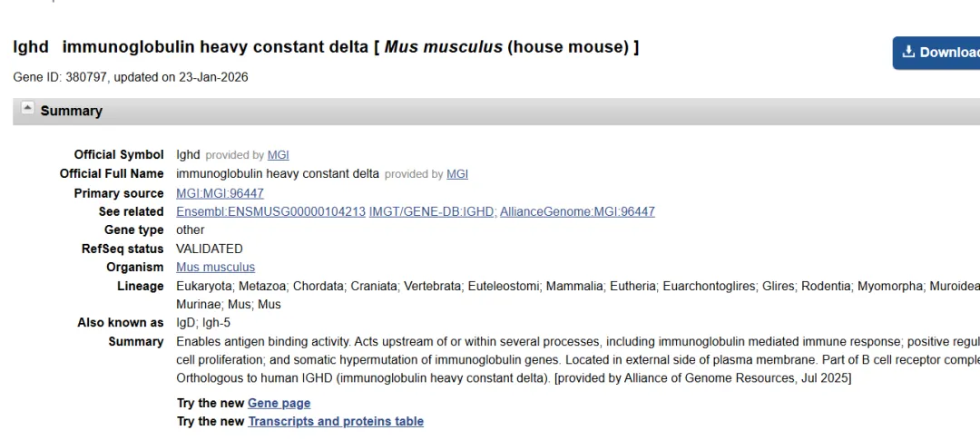Open the MGI:MGI:96447 primary source link
The image size is (980, 440).
[x=220, y=193]
